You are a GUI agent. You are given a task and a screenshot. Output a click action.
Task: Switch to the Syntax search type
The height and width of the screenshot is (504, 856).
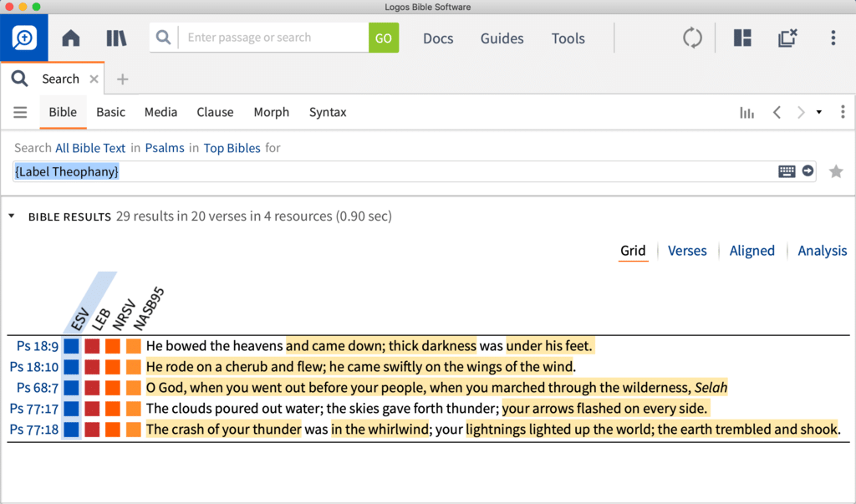328,112
